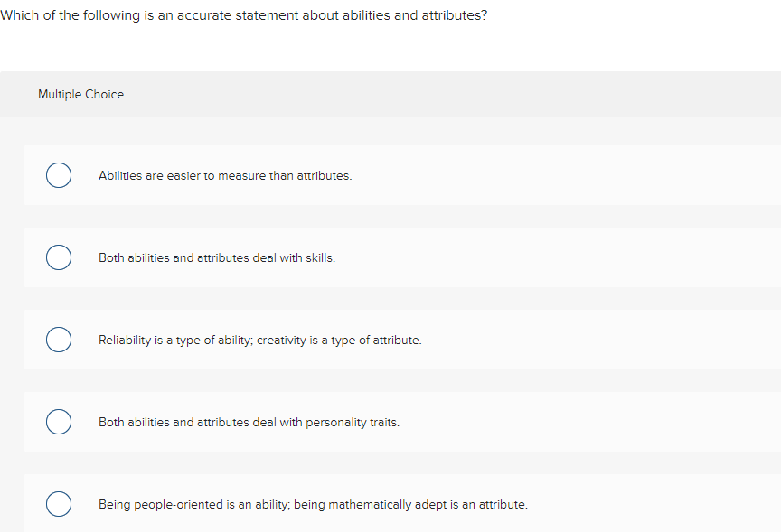Click the answer text about measuring abilities
Image resolution: width=781 pixels, height=532 pixels.
(x=225, y=176)
